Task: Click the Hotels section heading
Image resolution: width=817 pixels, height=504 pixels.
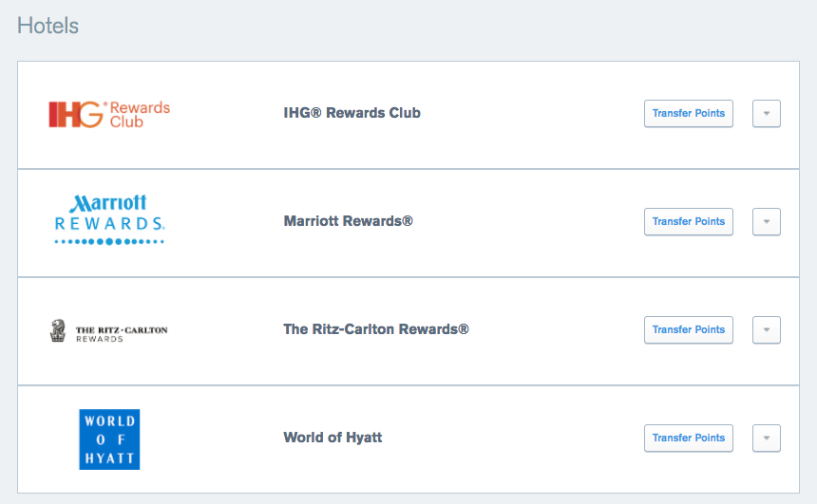Action: (x=47, y=26)
